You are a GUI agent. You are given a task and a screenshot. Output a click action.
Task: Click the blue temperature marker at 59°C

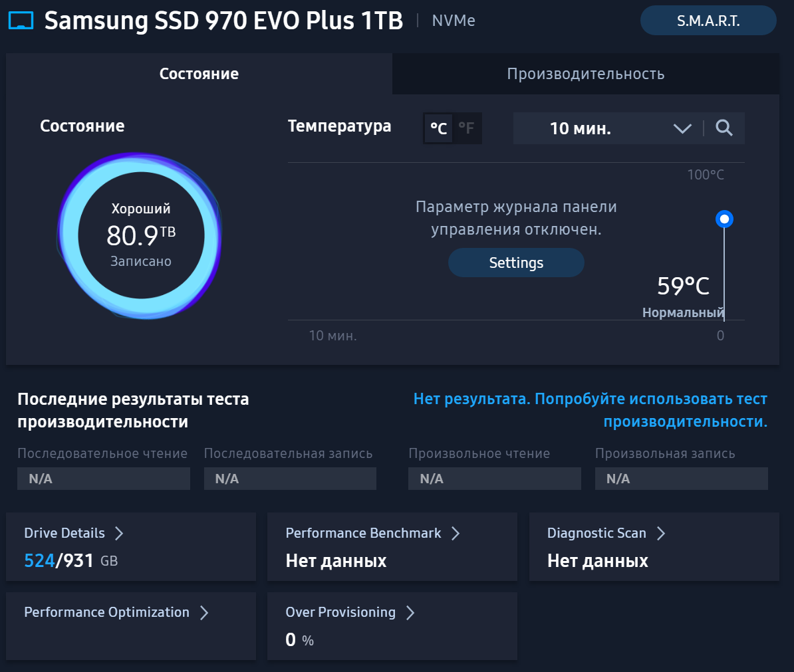click(x=724, y=219)
